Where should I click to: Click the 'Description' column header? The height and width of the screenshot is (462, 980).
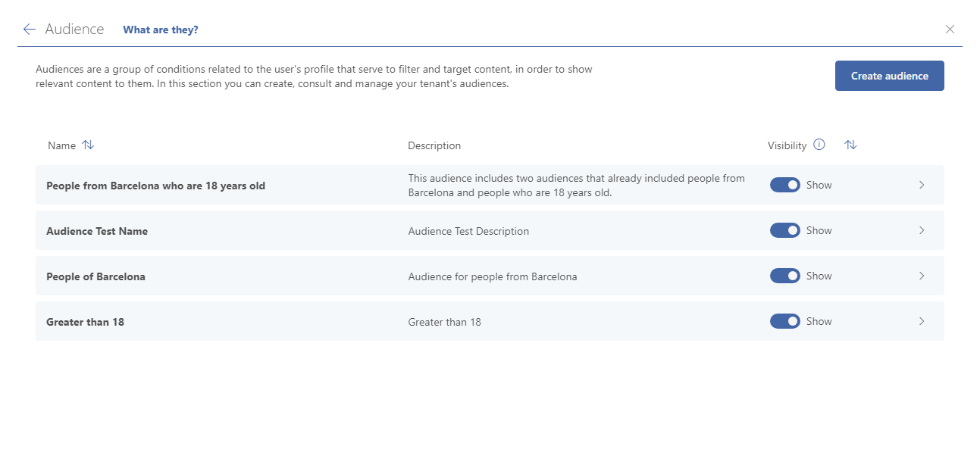tap(434, 145)
